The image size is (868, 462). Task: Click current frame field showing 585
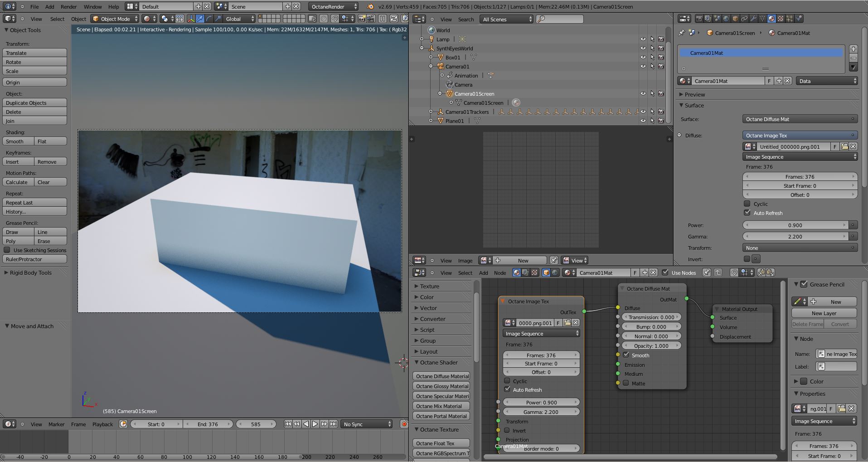pos(256,424)
